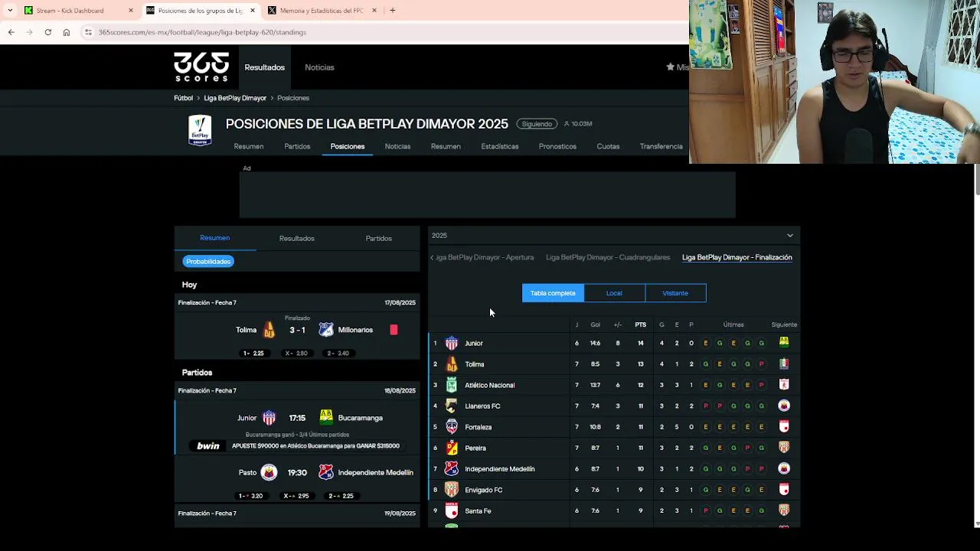This screenshot has width=980, height=551.
Task: Toggle the Probabilidades pill
Action: [208, 262]
